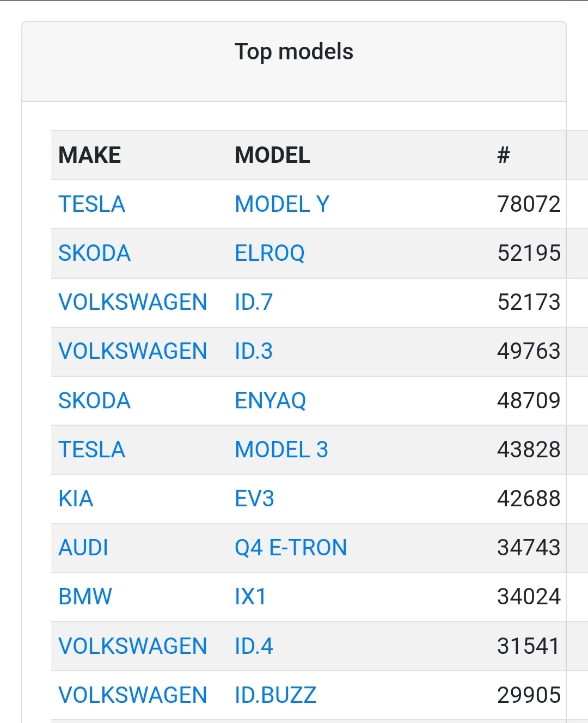Open the ENYAQ model link

270,401
